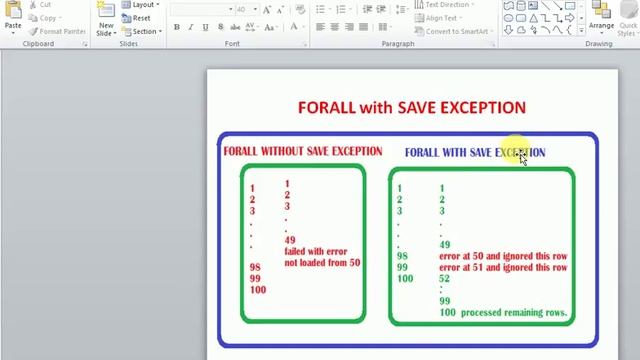Toggle Justify paragraph alignment

(363, 27)
